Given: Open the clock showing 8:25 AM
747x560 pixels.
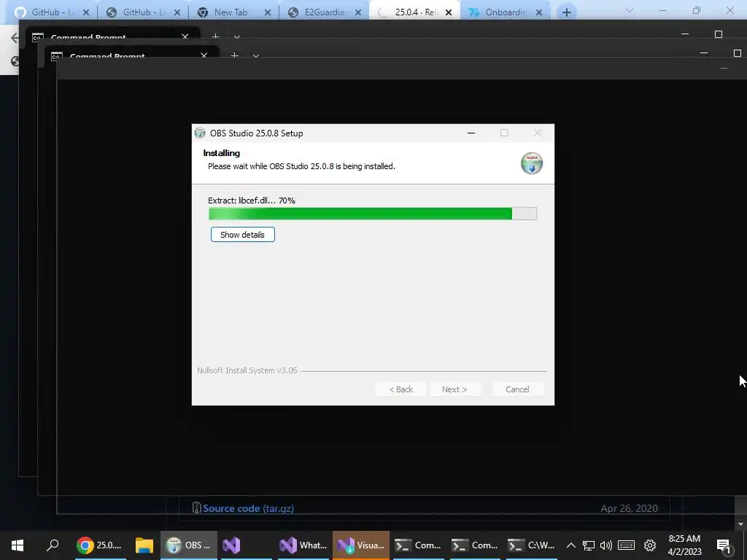Looking at the screenshot, I should coord(684,545).
